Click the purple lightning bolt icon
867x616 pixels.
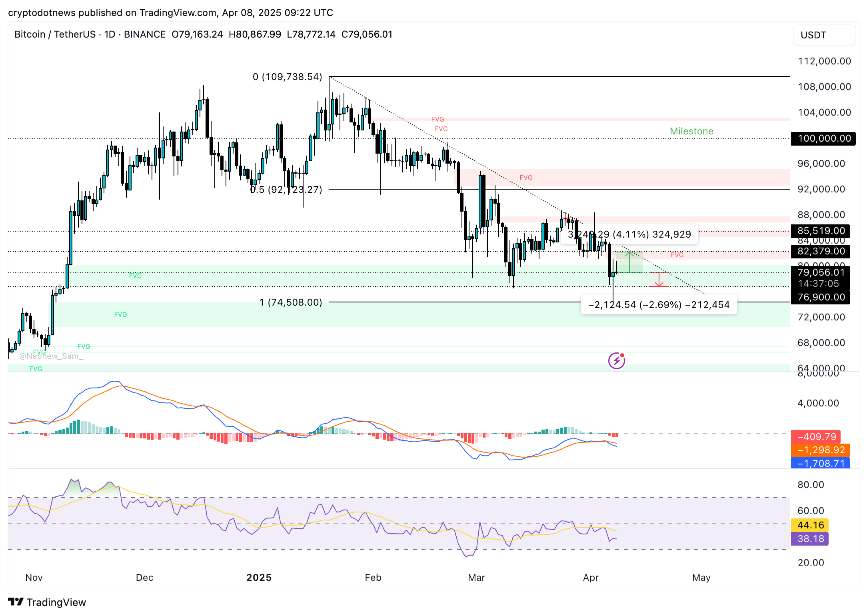tap(616, 361)
